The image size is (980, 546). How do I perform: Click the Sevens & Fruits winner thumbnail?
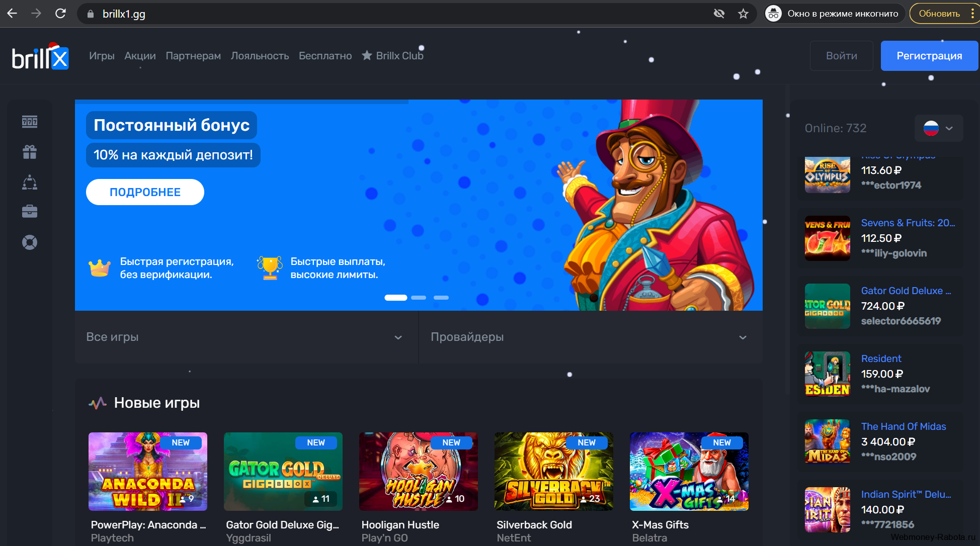click(x=828, y=238)
